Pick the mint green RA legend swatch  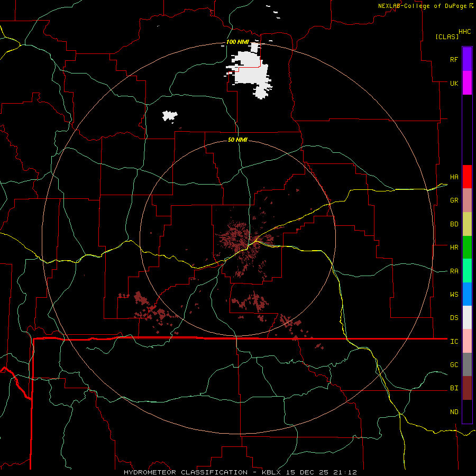(467, 271)
